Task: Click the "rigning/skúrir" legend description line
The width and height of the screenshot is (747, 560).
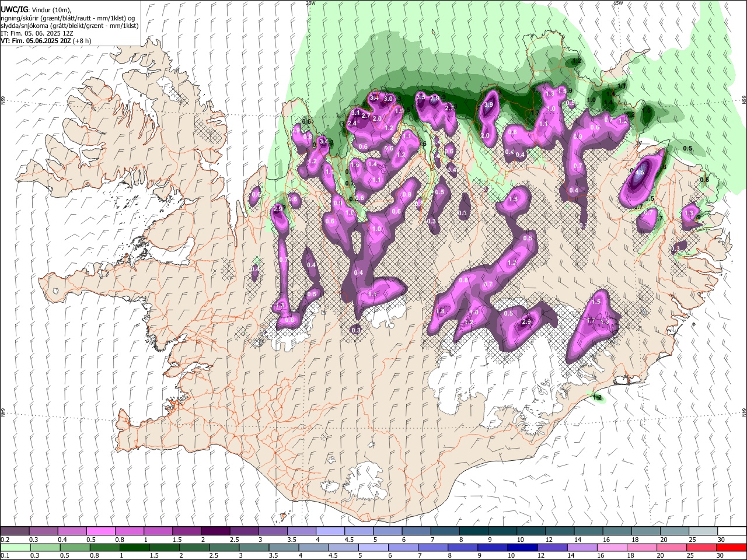Action: pyautogui.click(x=68, y=17)
